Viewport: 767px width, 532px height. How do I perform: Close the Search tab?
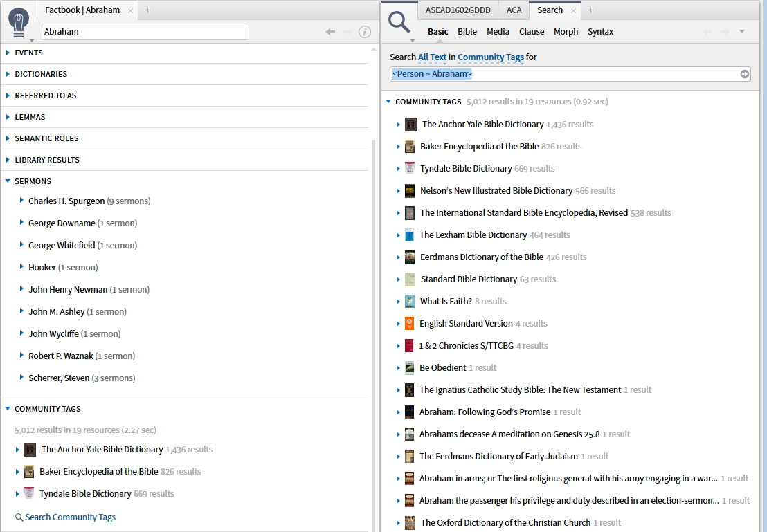pyautogui.click(x=573, y=10)
